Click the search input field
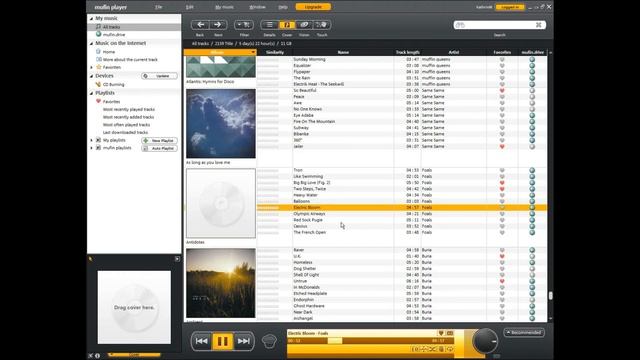The image size is (640, 360). tap(499, 25)
